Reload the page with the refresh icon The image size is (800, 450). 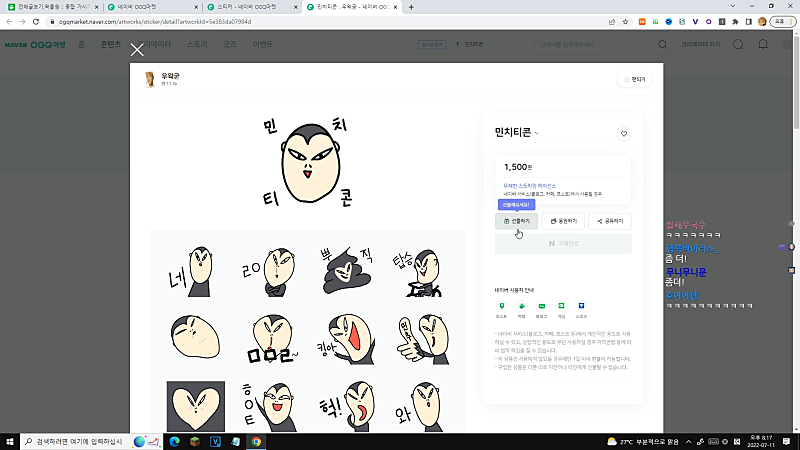36,22
